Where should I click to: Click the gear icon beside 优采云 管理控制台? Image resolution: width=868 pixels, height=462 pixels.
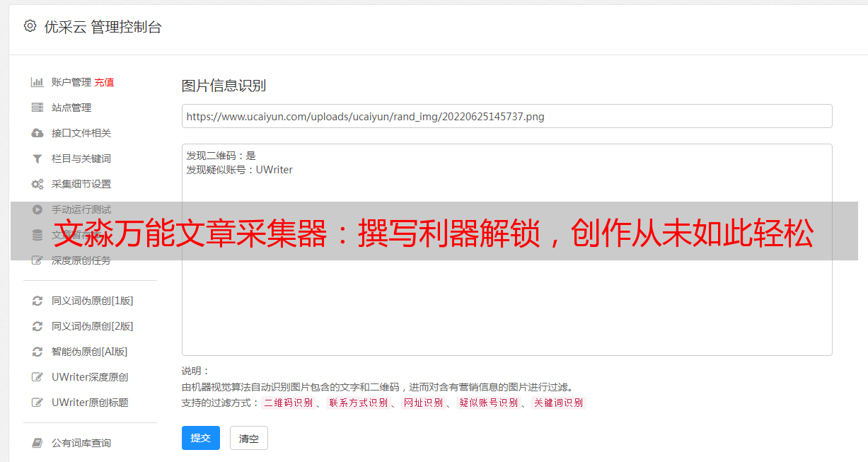(x=30, y=26)
